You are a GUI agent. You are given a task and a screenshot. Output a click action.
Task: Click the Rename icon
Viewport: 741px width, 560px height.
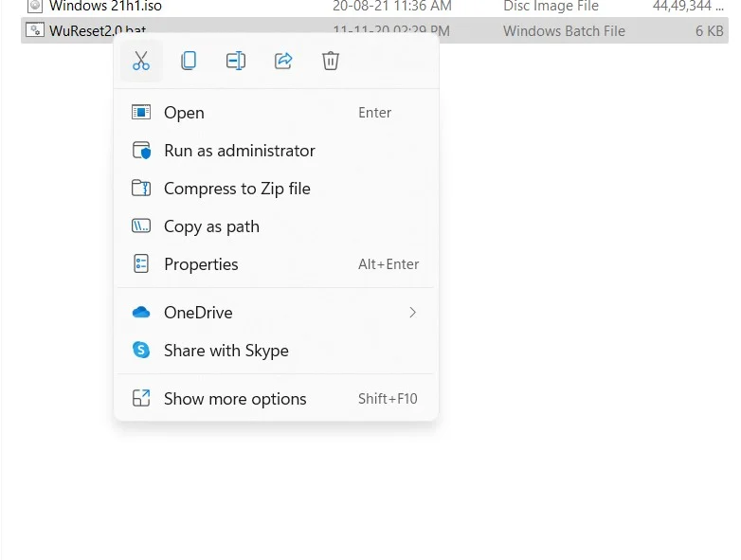click(235, 61)
